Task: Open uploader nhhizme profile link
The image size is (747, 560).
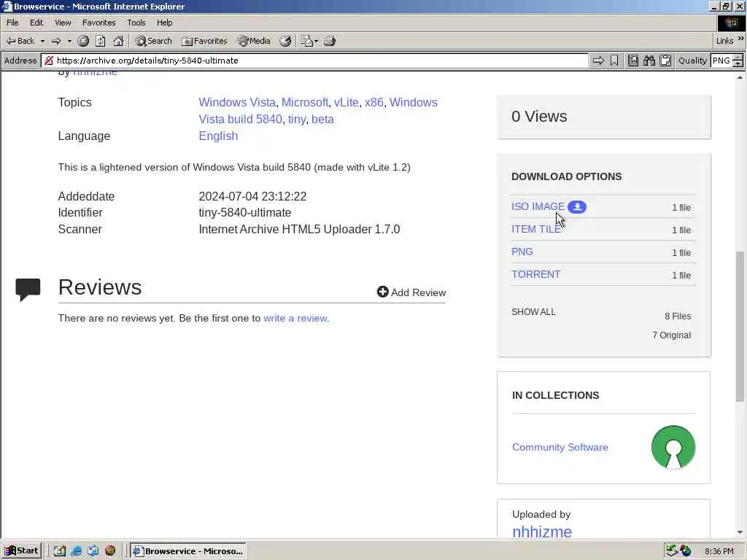Action: [542, 532]
